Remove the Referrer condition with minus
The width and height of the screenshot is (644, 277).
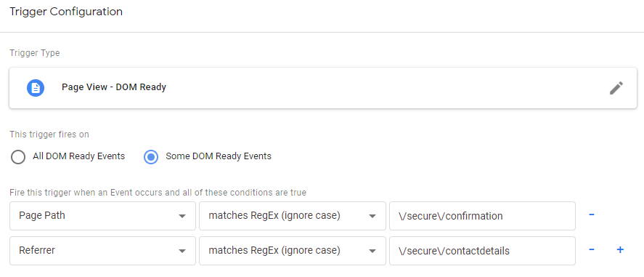(x=592, y=249)
